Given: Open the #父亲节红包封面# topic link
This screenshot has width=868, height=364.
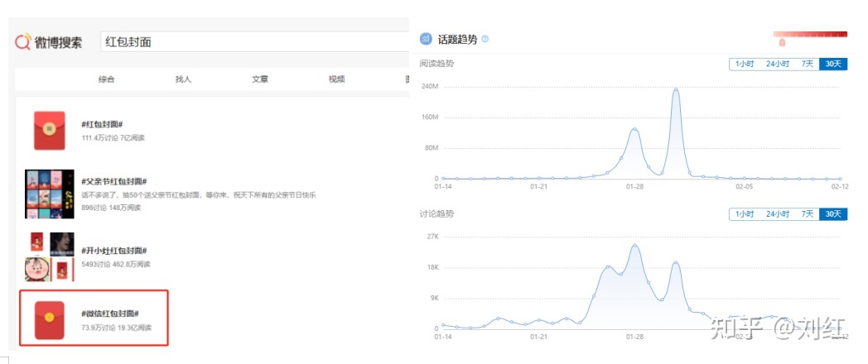Looking at the screenshot, I should (x=113, y=181).
